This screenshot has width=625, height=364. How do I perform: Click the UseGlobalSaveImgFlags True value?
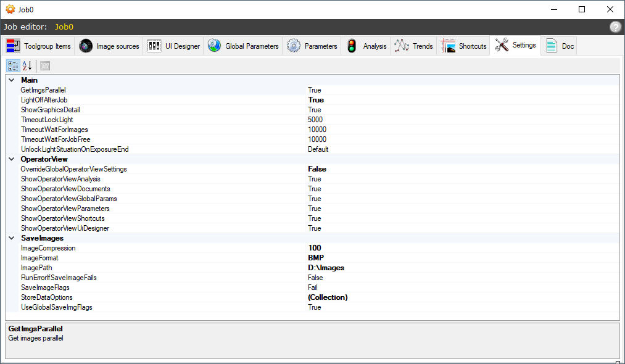[x=315, y=307]
